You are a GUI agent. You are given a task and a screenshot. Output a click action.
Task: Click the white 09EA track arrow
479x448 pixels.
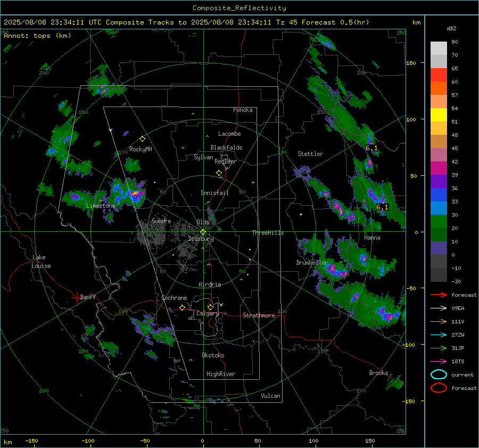coord(439,308)
